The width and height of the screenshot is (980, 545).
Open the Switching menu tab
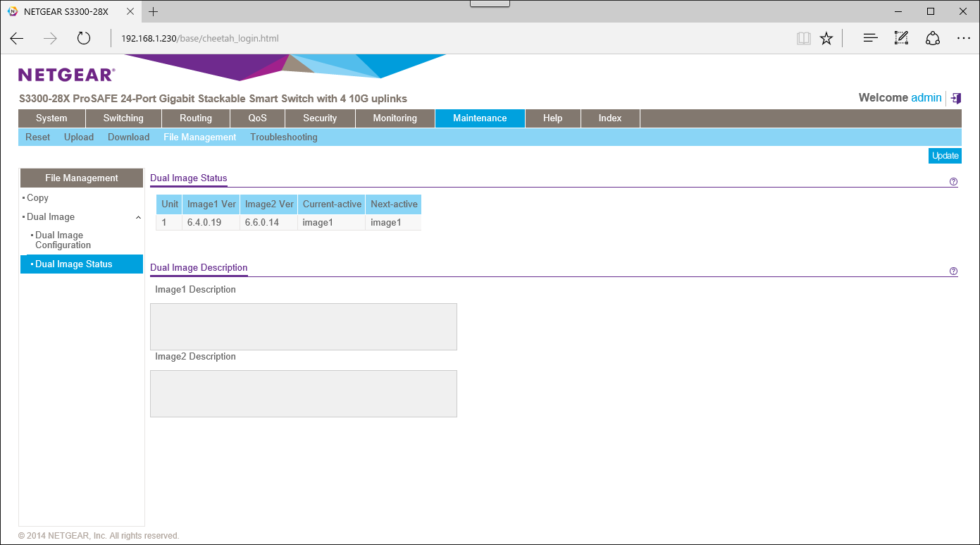(x=123, y=118)
